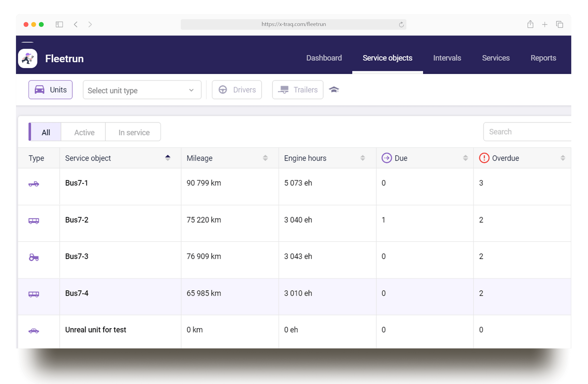Open the Dashboard tab
Viewport: 588px width, 384px height.
point(324,58)
